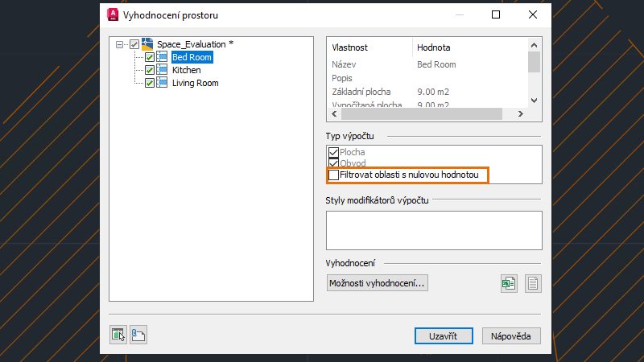Uncheck the Living Room checkbox
The image size is (644, 362).
[150, 83]
